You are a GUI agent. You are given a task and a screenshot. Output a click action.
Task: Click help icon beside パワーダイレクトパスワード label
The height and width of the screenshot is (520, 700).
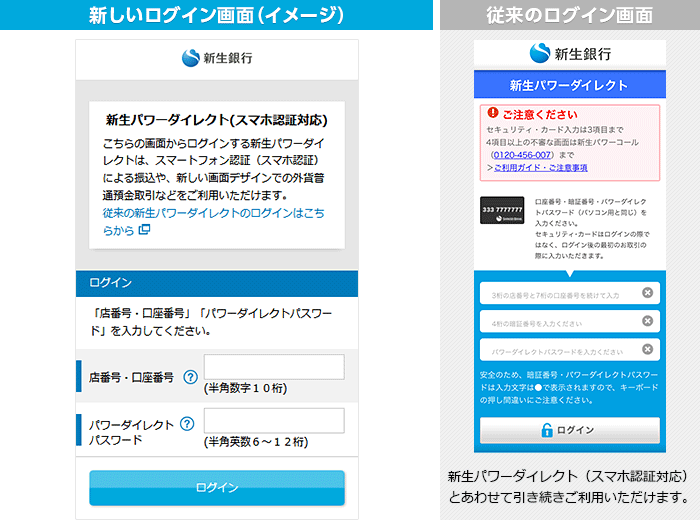(x=186, y=424)
